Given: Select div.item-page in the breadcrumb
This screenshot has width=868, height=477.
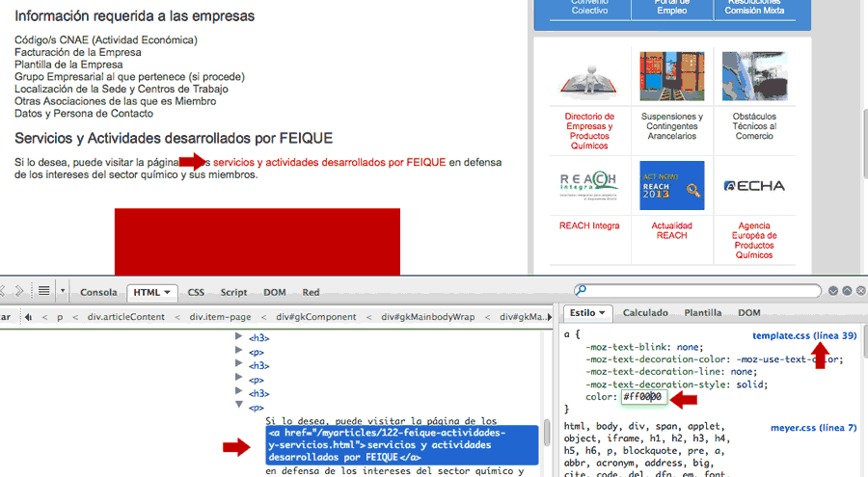Looking at the screenshot, I should click(x=220, y=317).
